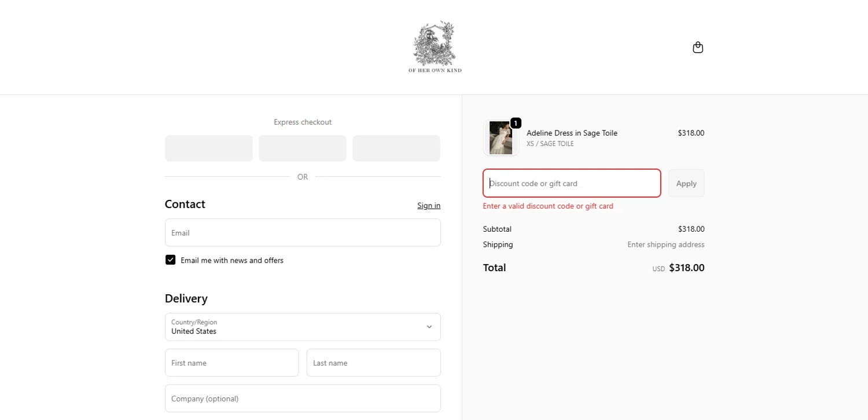868x420 pixels.
Task: Open the Adeline Dress product thumbnail
Action: coord(501,138)
